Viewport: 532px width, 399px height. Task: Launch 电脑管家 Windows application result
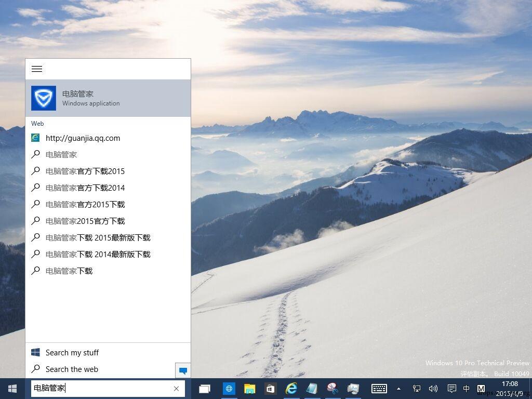point(108,98)
